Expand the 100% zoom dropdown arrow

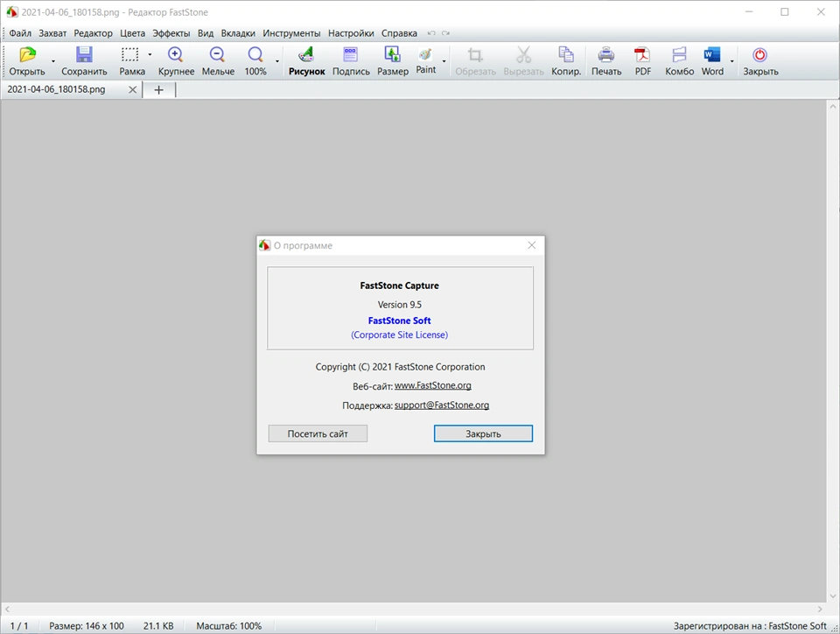click(277, 61)
